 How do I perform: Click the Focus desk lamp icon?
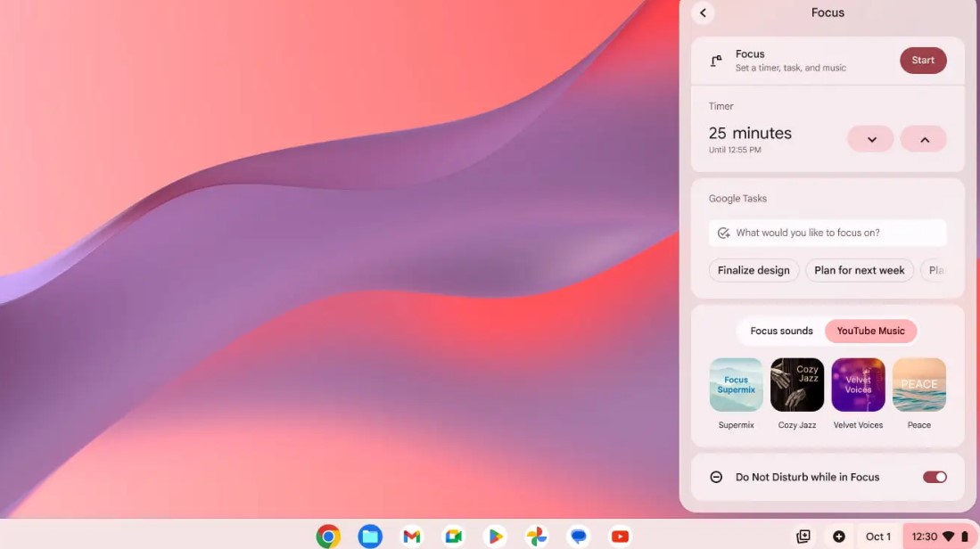(716, 61)
